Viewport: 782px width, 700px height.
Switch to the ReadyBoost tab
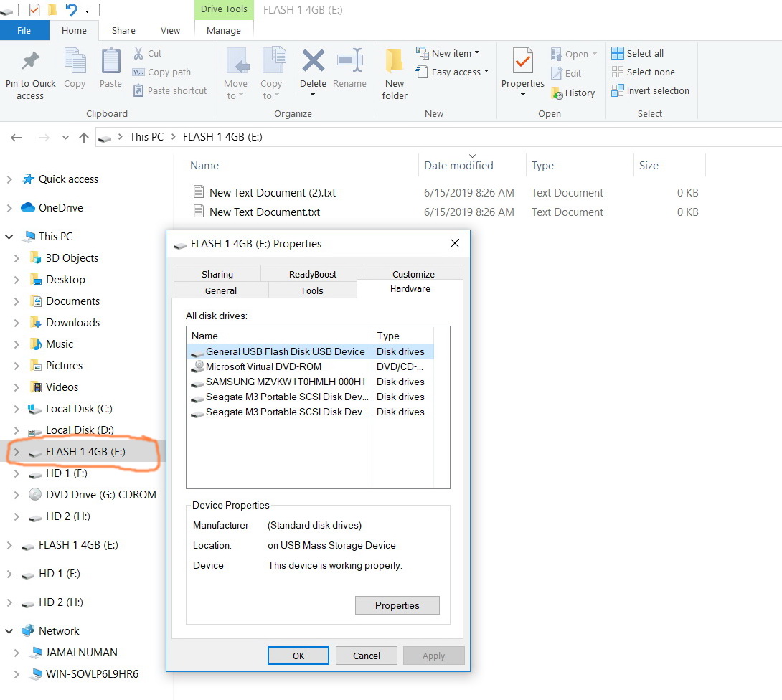pos(313,273)
